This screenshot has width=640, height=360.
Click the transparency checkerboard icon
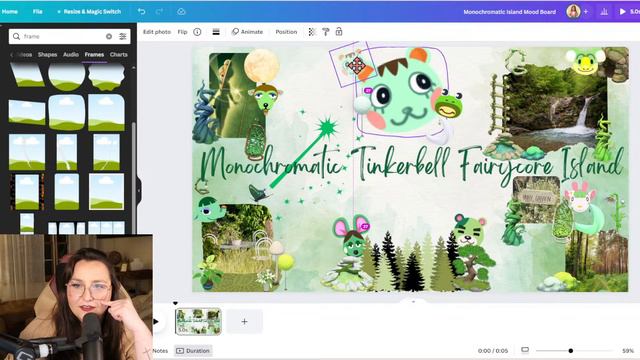pyautogui.click(x=312, y=32)
